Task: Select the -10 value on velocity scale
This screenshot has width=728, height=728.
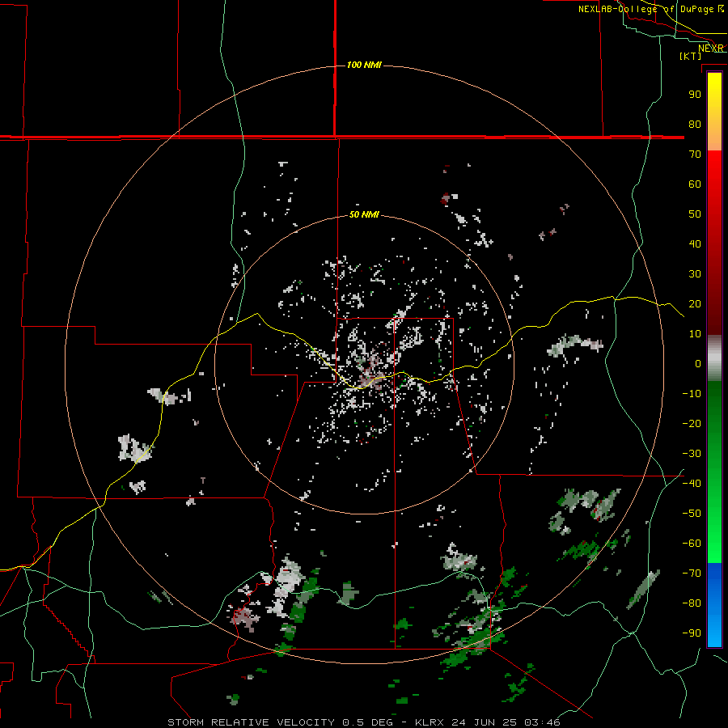Action: pyautogui.click(x=692, y=394)
